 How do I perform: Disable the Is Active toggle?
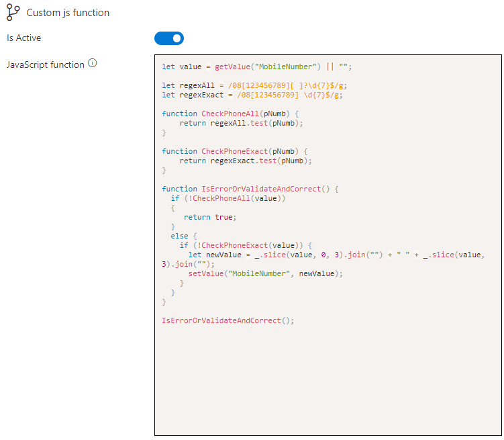[x=169, y=38]
